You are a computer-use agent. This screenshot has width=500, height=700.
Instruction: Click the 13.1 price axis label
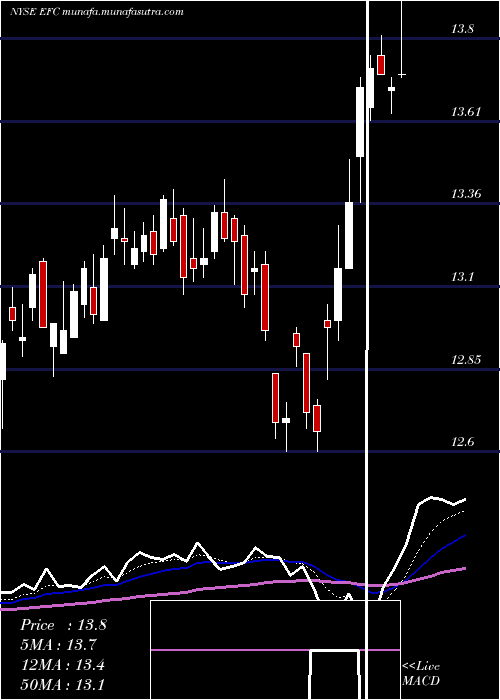462,277
